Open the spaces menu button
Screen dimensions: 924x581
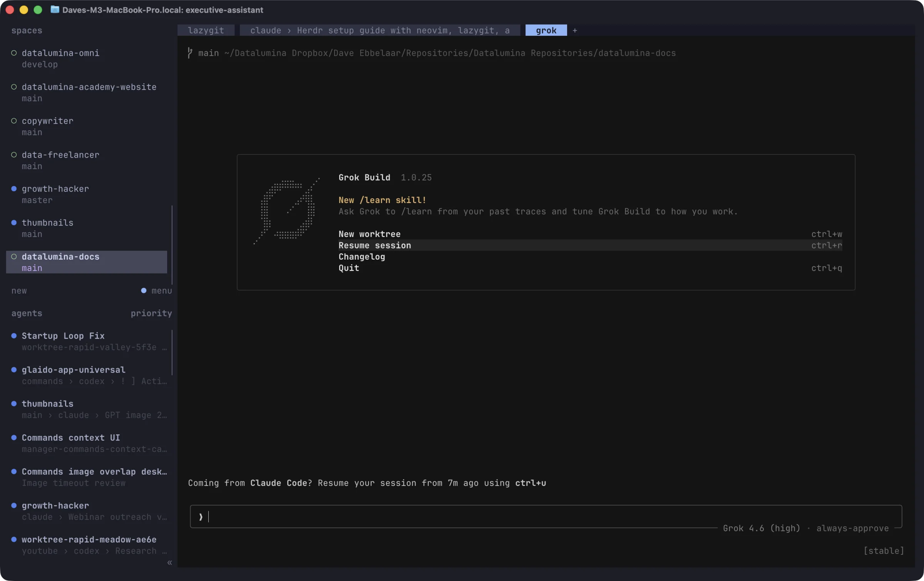(157, 290)
